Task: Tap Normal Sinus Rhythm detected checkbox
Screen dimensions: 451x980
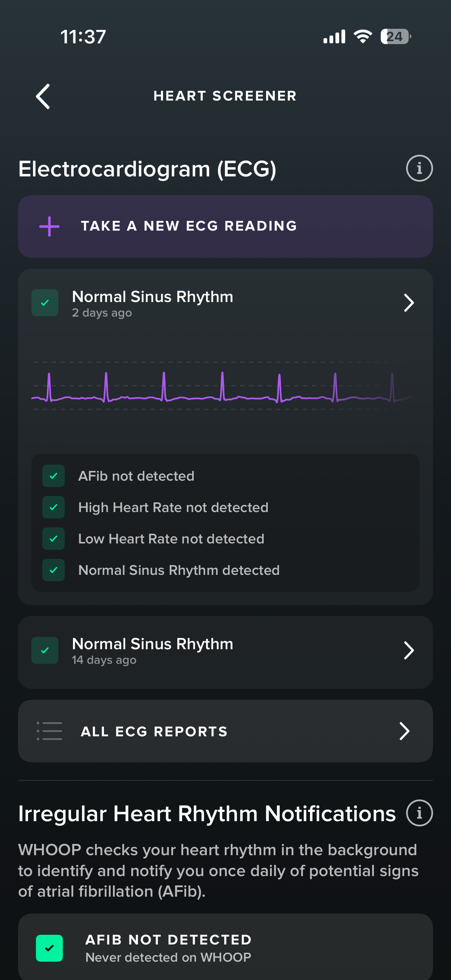Action: pyautogui.click(x=53, y=570)
